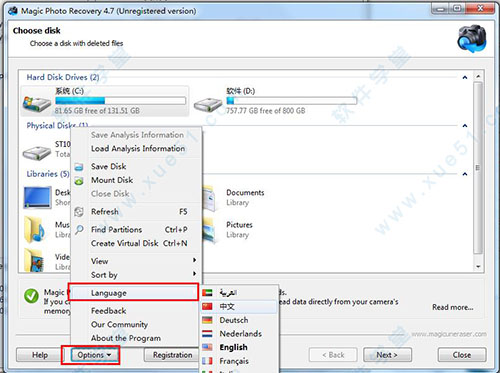This screenshot has height=373, width=500.
Task: Open the Language submenu
Action: [134, 293]
